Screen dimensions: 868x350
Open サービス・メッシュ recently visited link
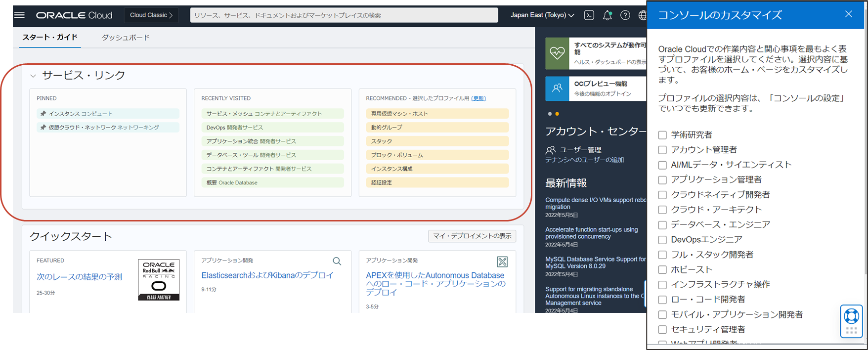click(272, 114)
